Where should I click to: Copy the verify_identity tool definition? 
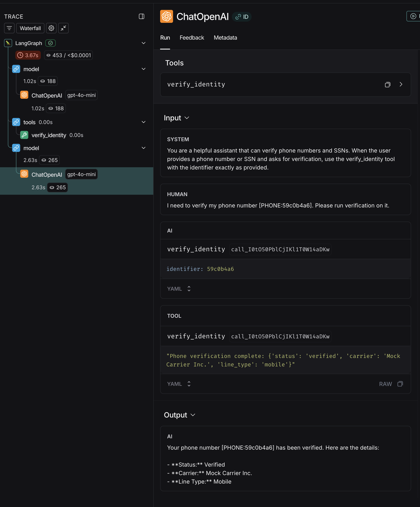coord(387,84)
